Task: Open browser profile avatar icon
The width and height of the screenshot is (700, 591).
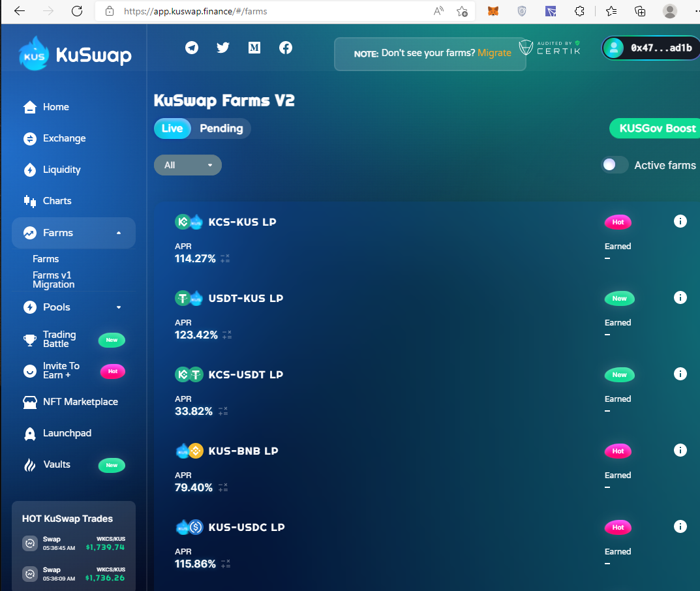Action: pos(669,11)
